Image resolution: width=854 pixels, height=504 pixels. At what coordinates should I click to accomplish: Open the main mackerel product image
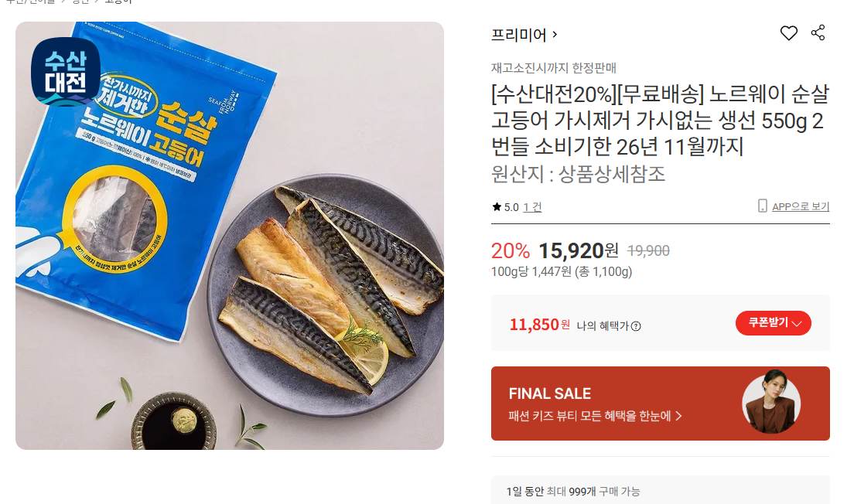point(229,236)
